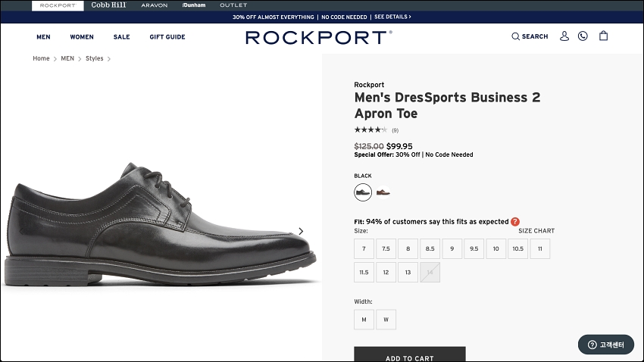The image size is (644, 362).
Task: Click the $99.95 sale price
Action: coord(399,146)
